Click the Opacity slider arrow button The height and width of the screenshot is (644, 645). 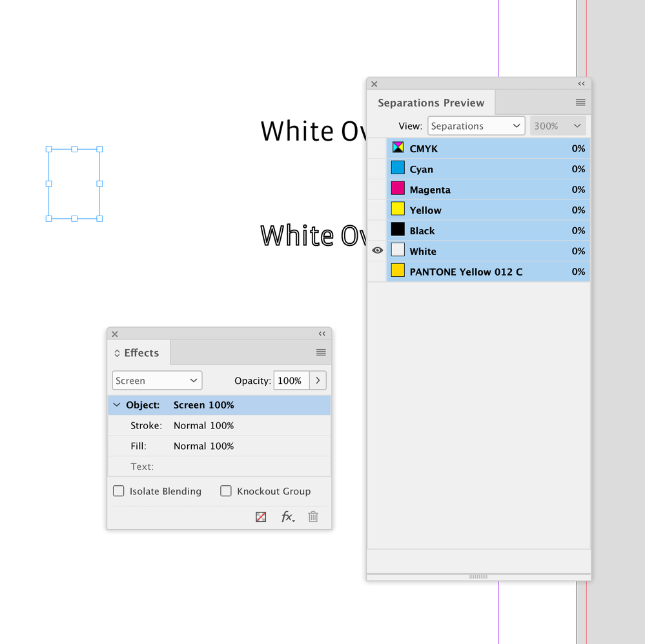[x=318, y=381]
